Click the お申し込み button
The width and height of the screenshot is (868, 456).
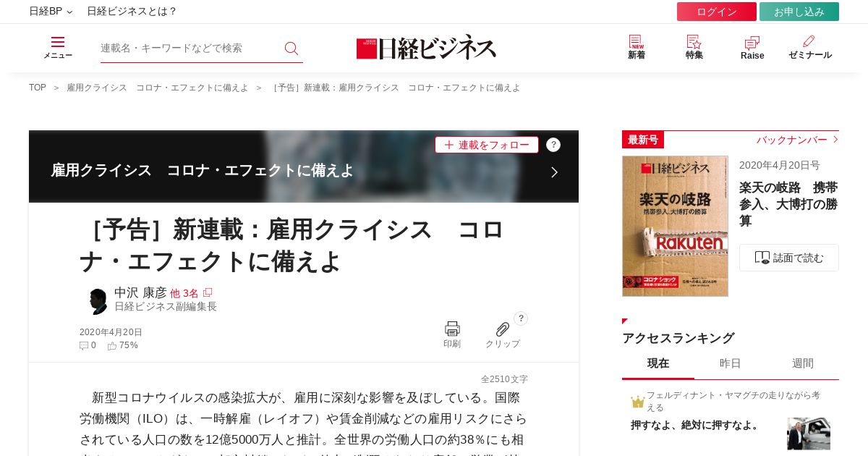pos(799,12)
